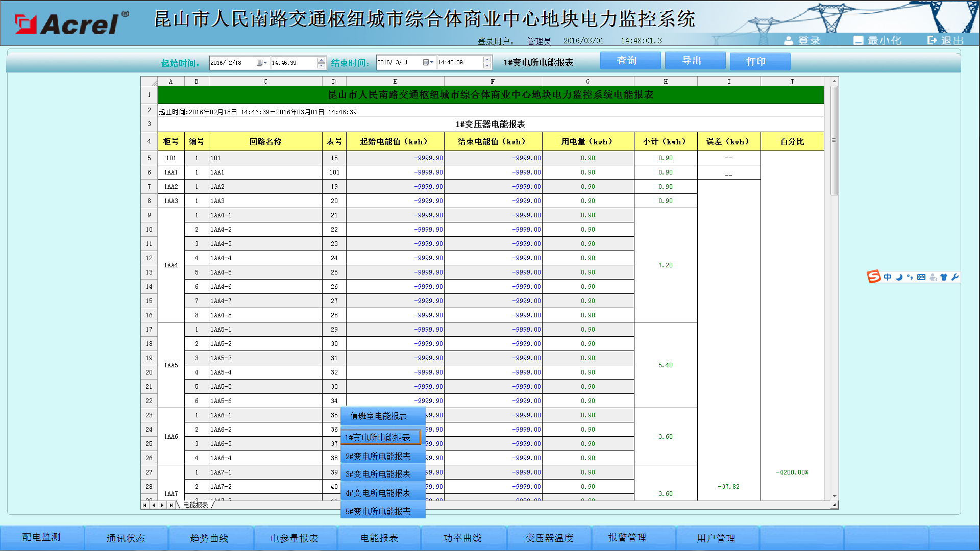Viewport: 980px width, 551px height.
Task: Click the 最小化 icon in header
Action: coord(858,40)
